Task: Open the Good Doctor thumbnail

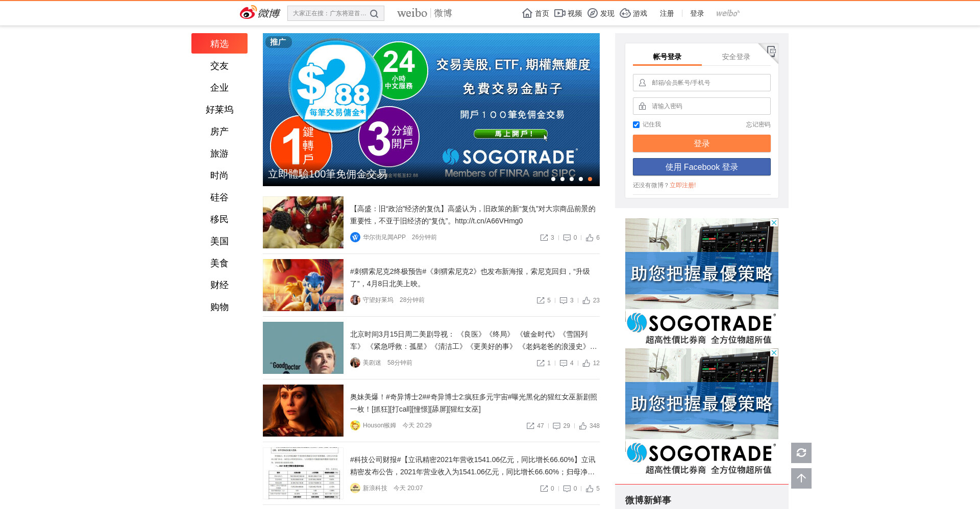Action: (x=303, y=348)
